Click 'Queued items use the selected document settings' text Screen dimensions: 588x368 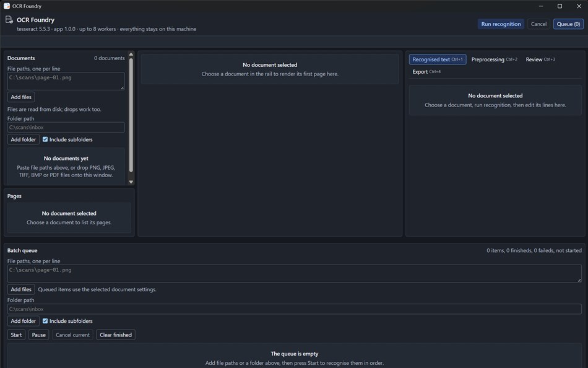(x=97, y=289)
